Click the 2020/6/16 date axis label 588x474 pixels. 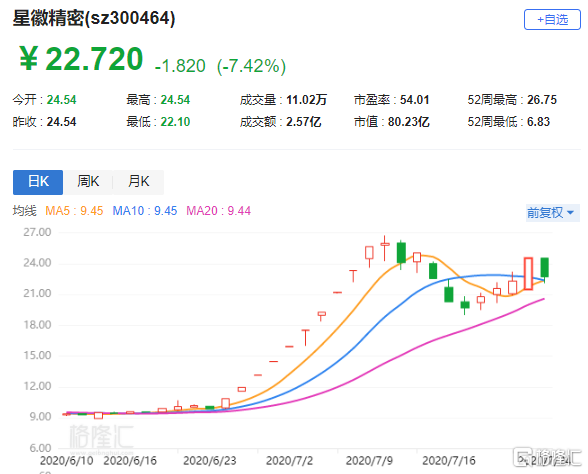[x=130, y=460]
